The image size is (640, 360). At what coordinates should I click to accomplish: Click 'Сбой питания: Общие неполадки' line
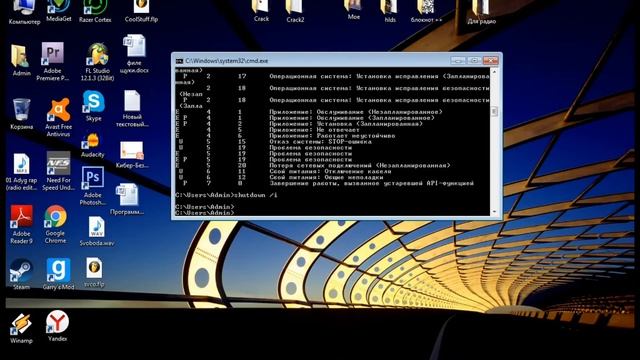coord(326,177)
